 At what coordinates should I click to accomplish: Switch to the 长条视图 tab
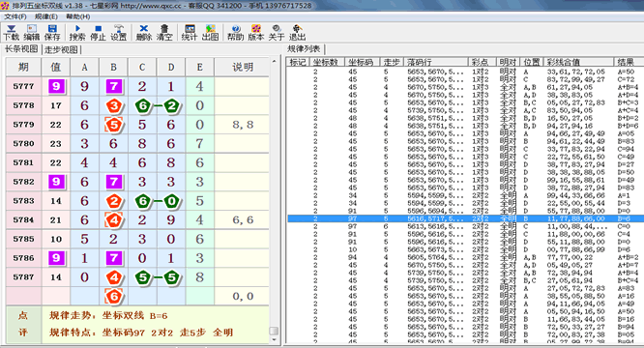coord(21,49)
